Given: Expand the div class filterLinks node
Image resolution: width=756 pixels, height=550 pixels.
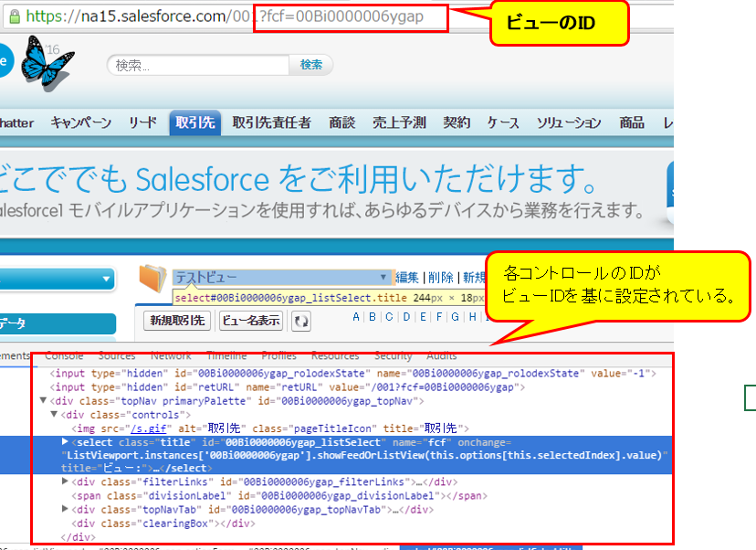Looking at the screenshot, I should tap(65, 481).
